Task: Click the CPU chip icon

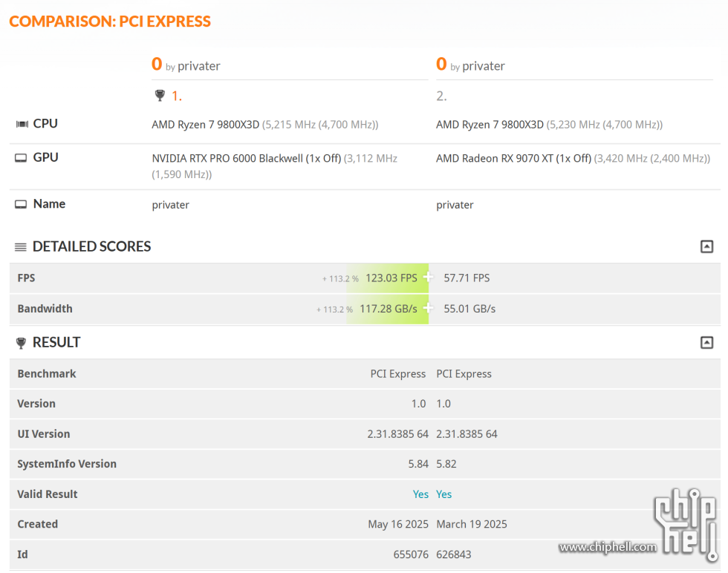Action: point(22,124)
